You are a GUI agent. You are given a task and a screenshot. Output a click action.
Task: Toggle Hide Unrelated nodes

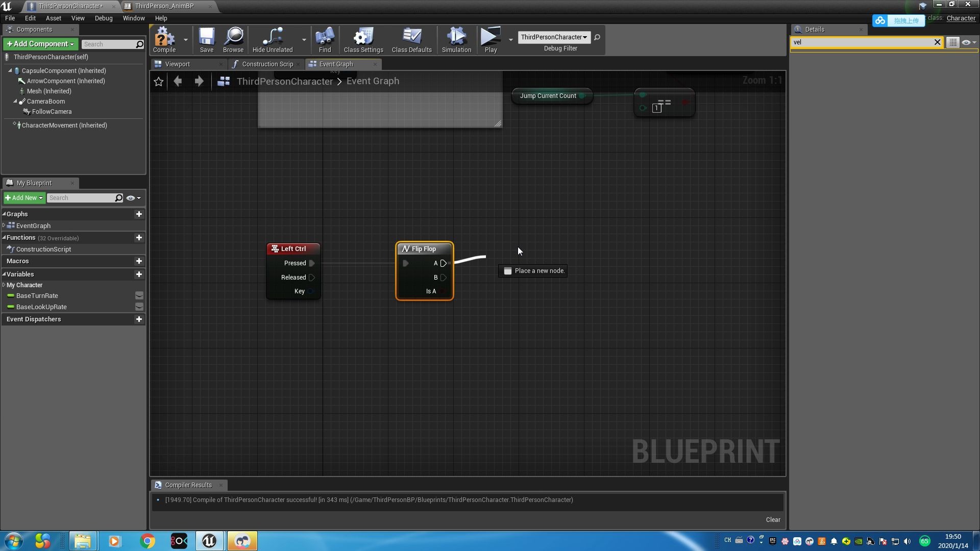coord(273,40)
